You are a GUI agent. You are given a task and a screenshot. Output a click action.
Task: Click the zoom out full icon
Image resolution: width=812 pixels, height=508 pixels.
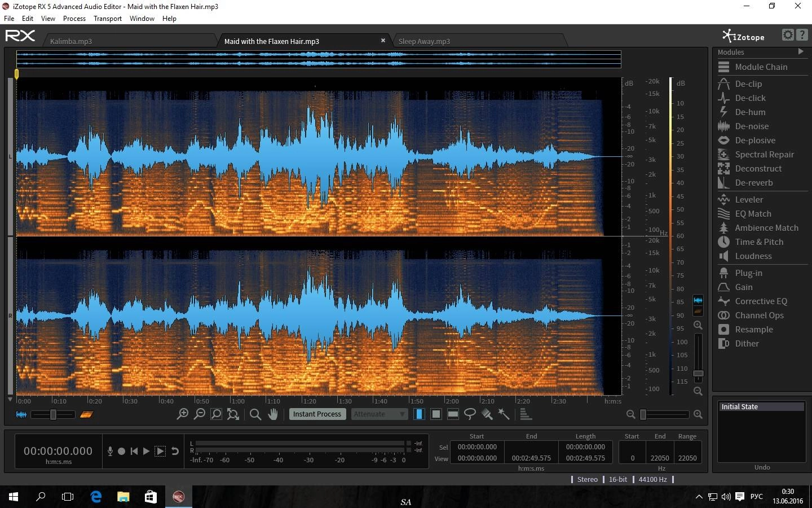coord(233,414)
